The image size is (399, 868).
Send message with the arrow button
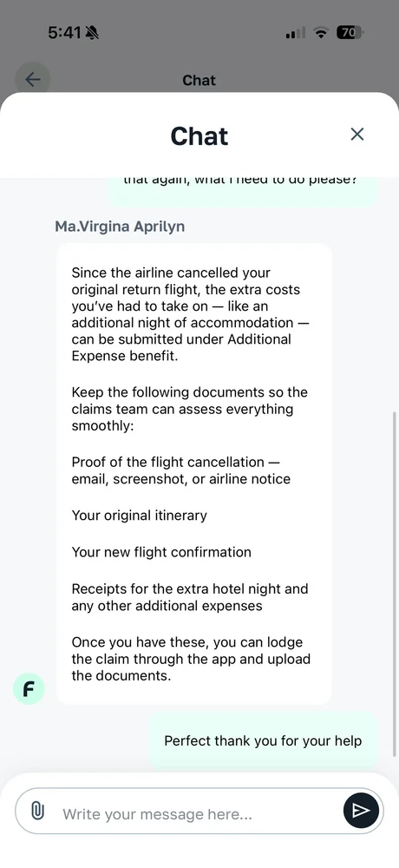[361, 811]
